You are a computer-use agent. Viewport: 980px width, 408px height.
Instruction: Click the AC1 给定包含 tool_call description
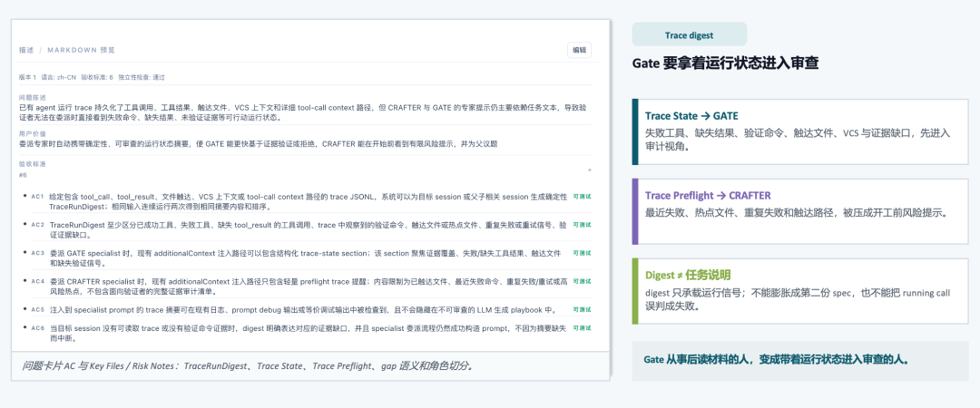[309, 201]
